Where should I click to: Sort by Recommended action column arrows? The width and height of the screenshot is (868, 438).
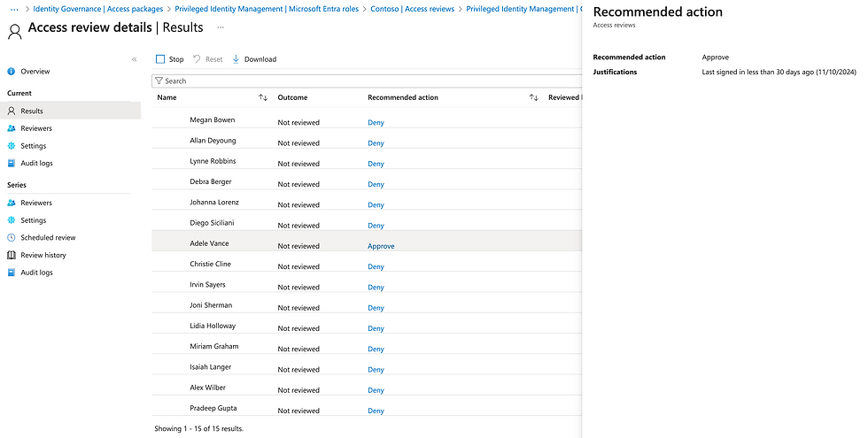[x=533, y=97]
